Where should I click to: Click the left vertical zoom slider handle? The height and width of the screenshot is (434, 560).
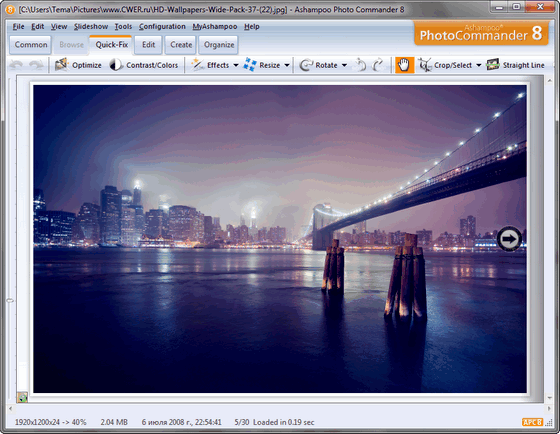[x=10, y=301]
